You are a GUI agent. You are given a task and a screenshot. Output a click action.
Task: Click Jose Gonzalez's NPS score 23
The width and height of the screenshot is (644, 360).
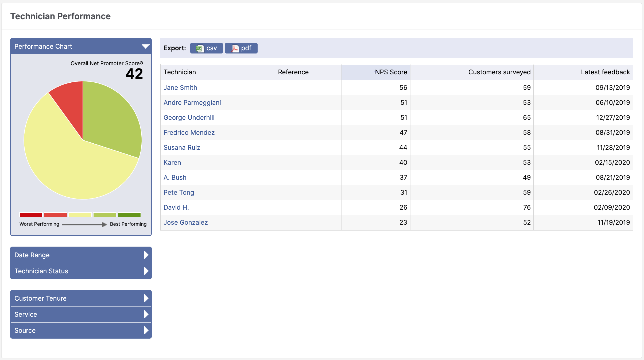(403, 222)
